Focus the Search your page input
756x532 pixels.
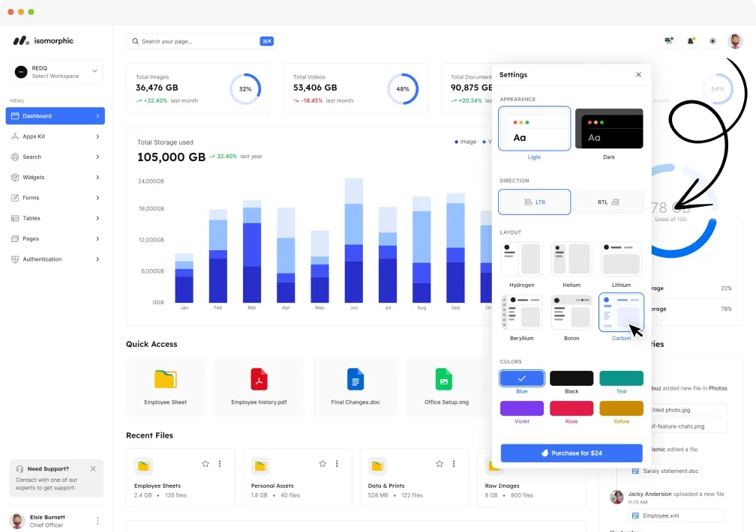click(x=201, y=41)
